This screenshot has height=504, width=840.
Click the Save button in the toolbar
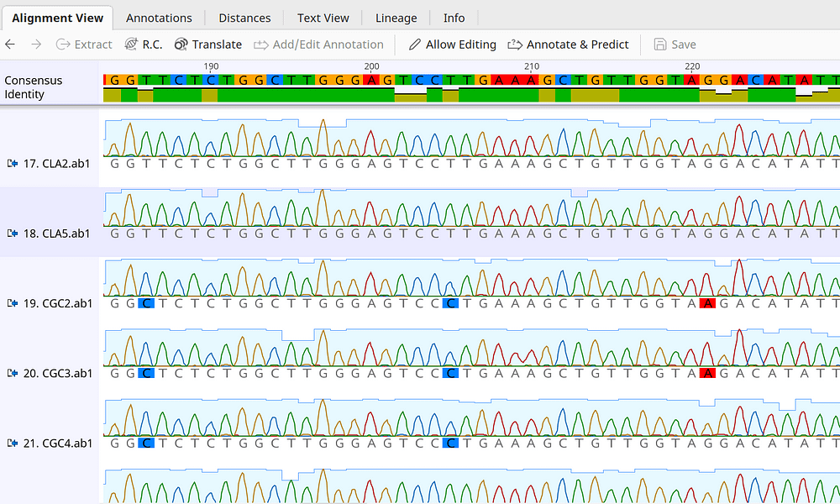pos(675,45)
